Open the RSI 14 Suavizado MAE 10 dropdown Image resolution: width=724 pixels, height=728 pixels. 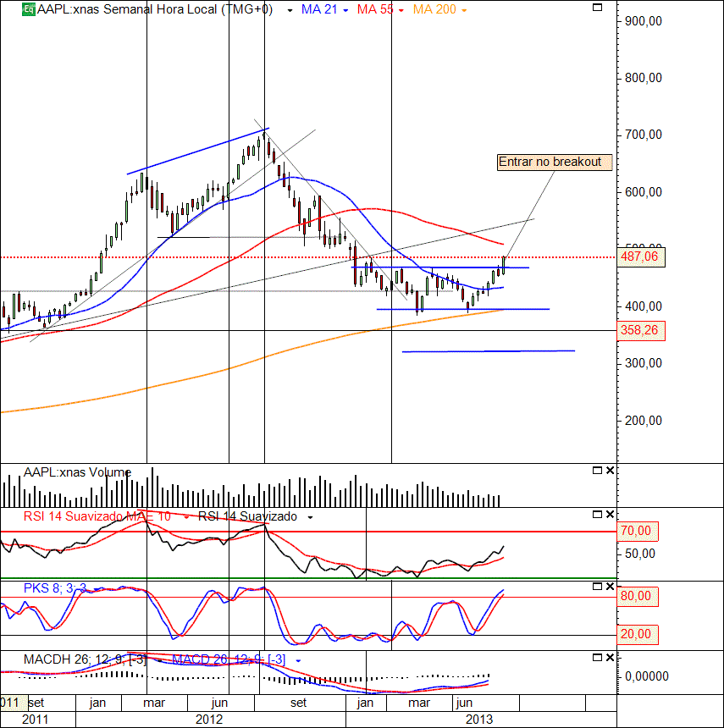pyautogui.click(x=186, y=517)
